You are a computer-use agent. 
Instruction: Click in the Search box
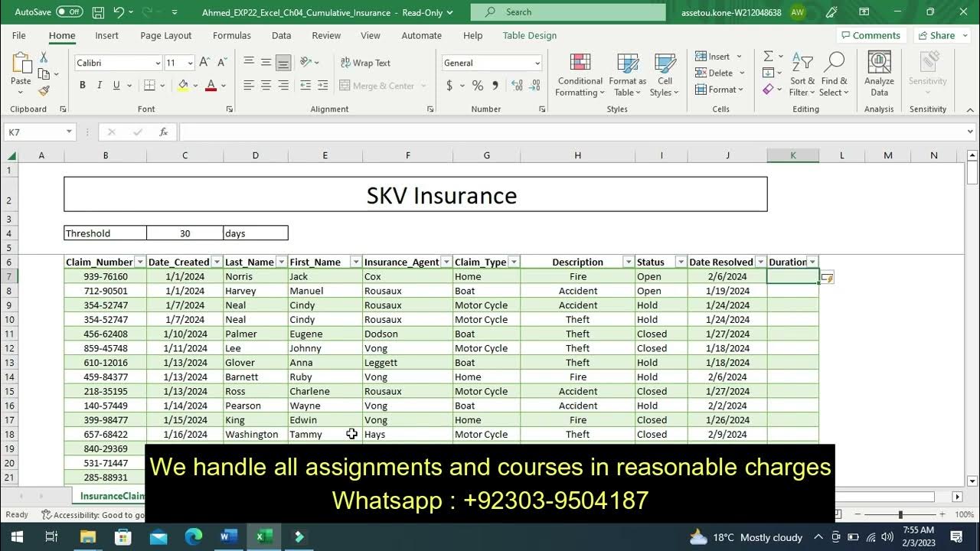coord(568,12)
